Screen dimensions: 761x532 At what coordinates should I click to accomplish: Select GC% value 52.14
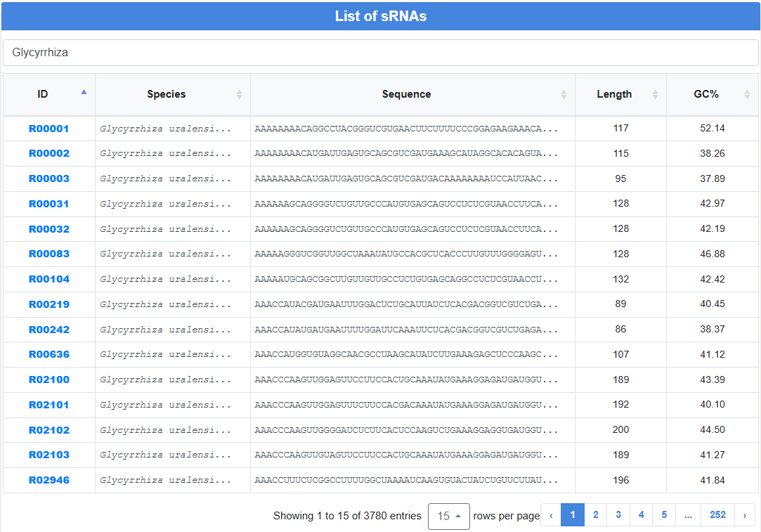click(712, 128)
